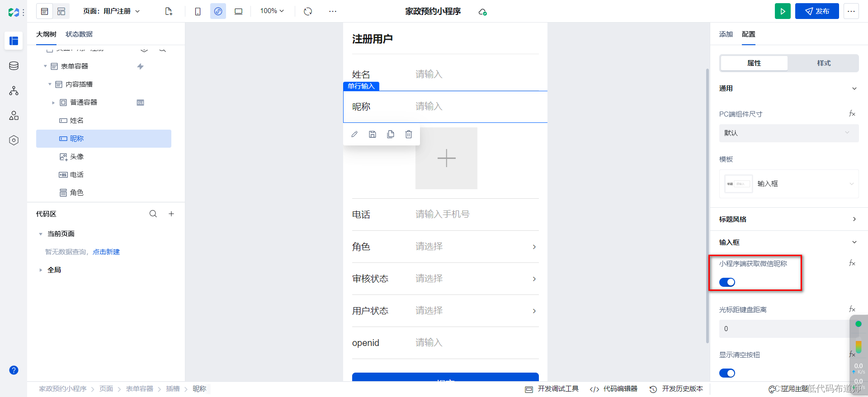Collapse the 通用 section

click(x=854, y=89)
